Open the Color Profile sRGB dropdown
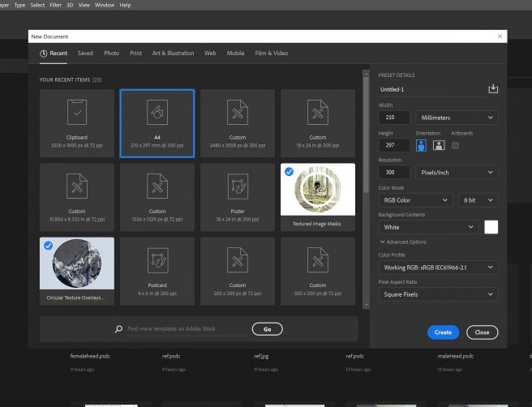This screenshot has width=532, height=407. (439, 268)
